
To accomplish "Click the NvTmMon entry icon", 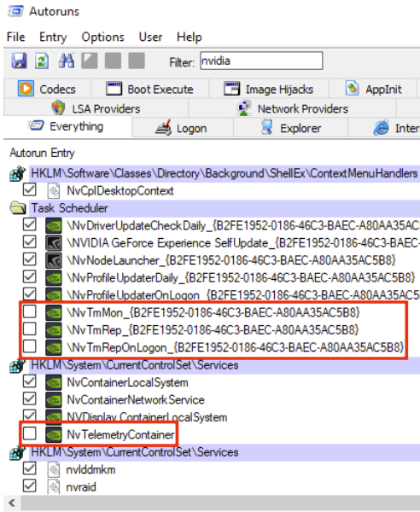I will point(53,312).
